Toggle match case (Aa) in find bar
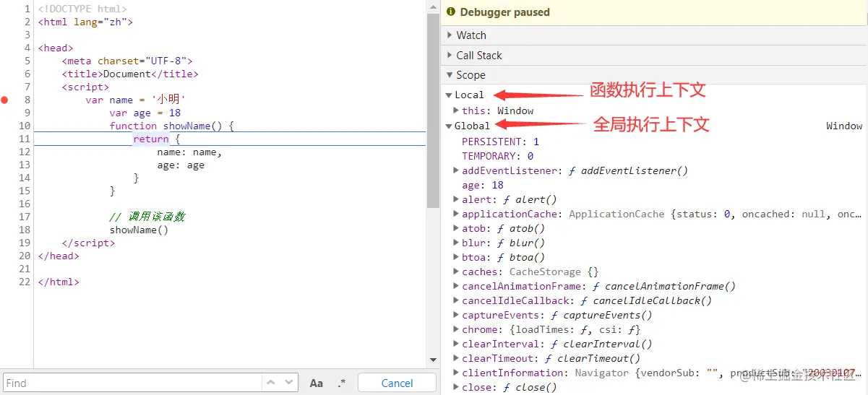The width and height of the screenshot is (868, 395). 317,383
